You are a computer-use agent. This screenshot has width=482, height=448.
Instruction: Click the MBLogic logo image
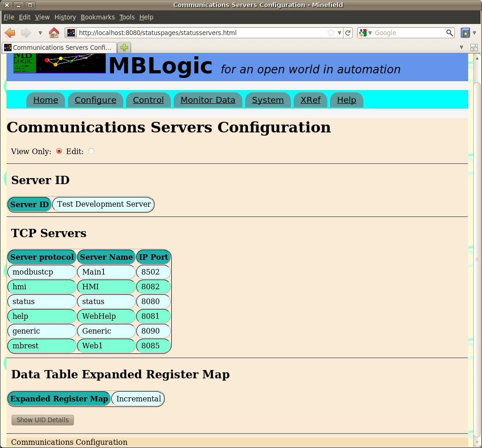pos(60,63)
